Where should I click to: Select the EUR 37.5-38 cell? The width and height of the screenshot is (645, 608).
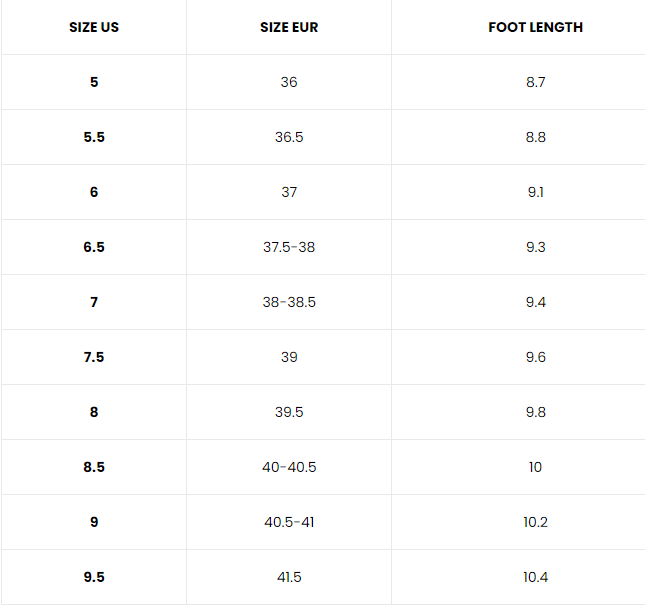[289, 247]
